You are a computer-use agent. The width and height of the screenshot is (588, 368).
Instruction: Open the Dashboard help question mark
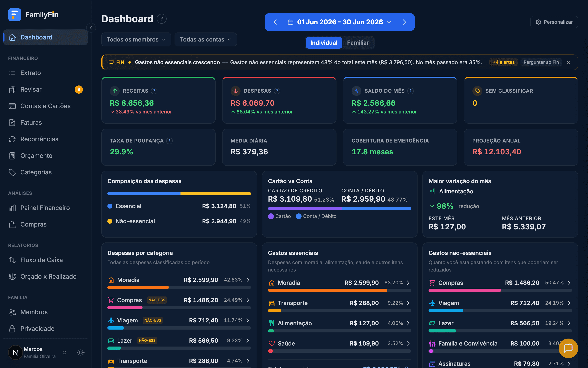click(161, 19)
